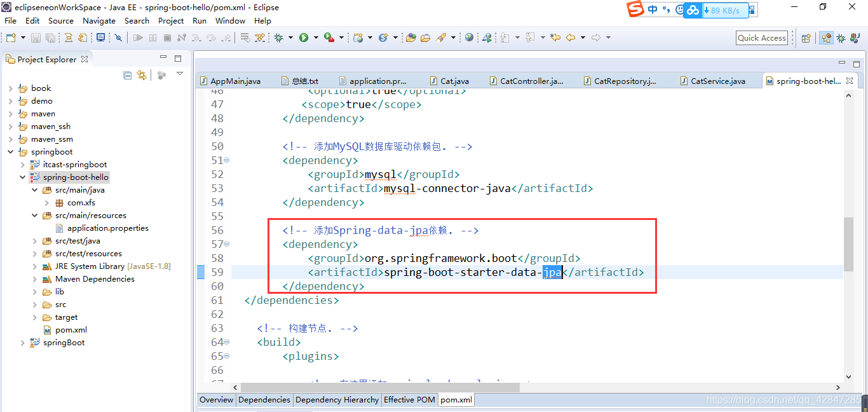Viewport: 868px width, 412px height.
Task: Click the Run Last Tool (external tools) icon
Action: coord(329,38)
